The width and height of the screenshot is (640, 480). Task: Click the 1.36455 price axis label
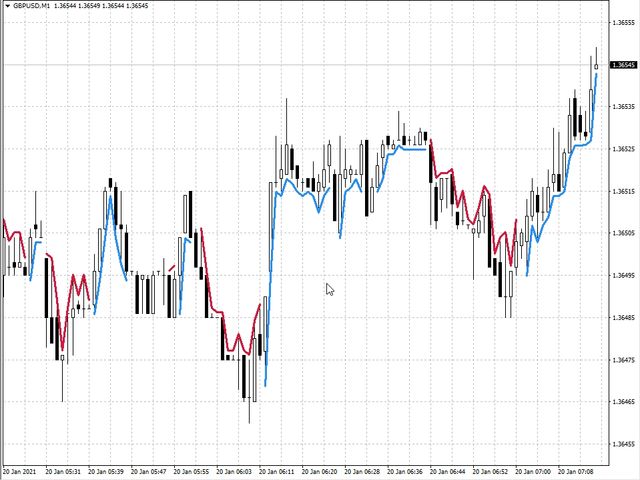click(x=623, y=444)
